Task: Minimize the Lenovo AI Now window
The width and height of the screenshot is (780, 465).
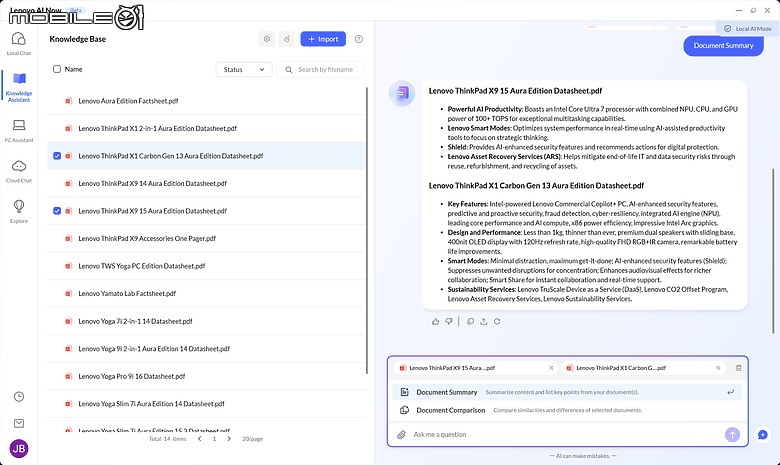Action: point(739,10)
